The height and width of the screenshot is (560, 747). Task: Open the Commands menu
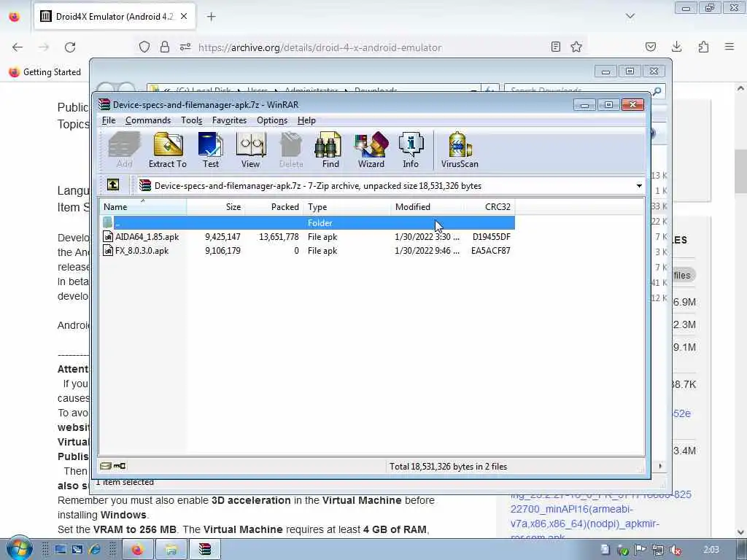tap(148, 120)
